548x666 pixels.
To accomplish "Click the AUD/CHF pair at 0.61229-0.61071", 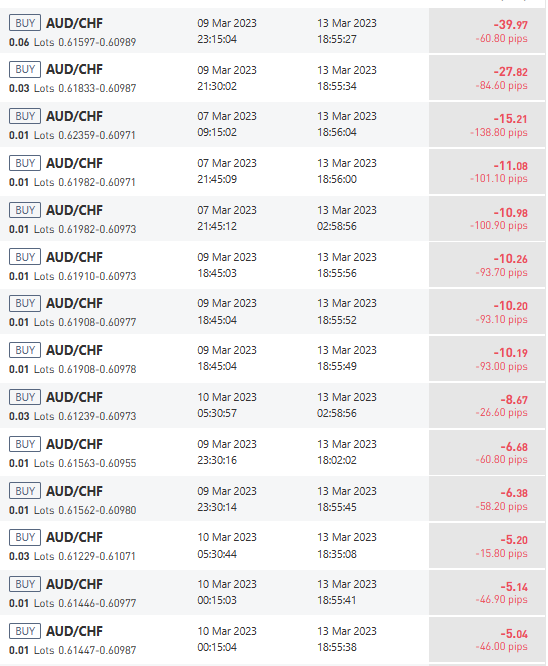I will point(74,537).
